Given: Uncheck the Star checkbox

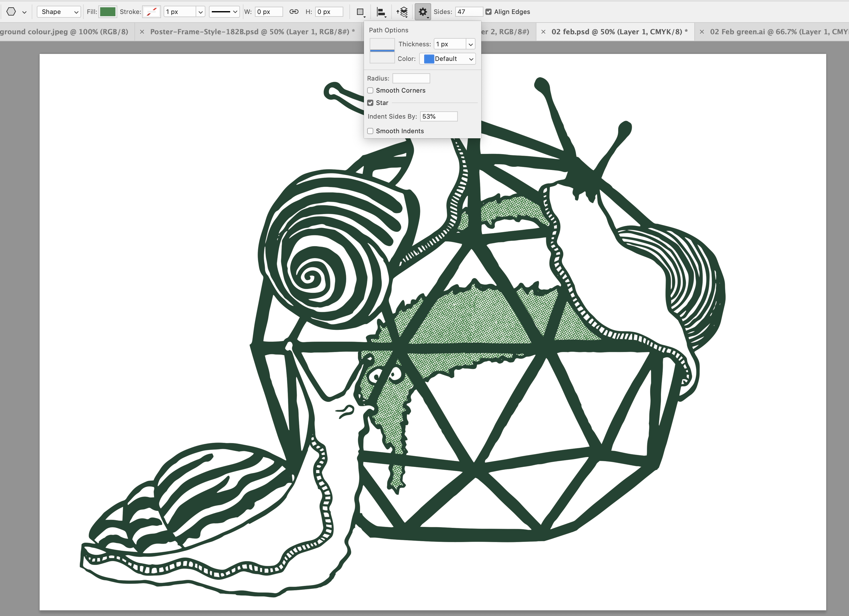Looking at the screenshot, I should tap(370, 102).
